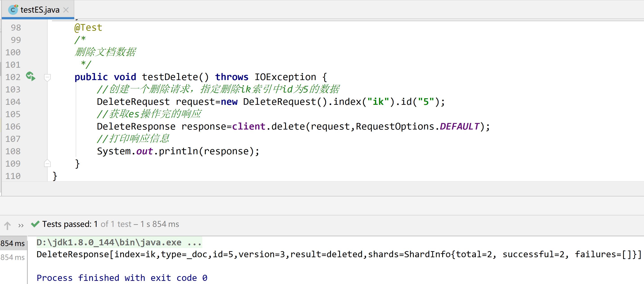644x284 pixels.
Task: Click System.out.println(response) statement
Action: tap(178, 151)
